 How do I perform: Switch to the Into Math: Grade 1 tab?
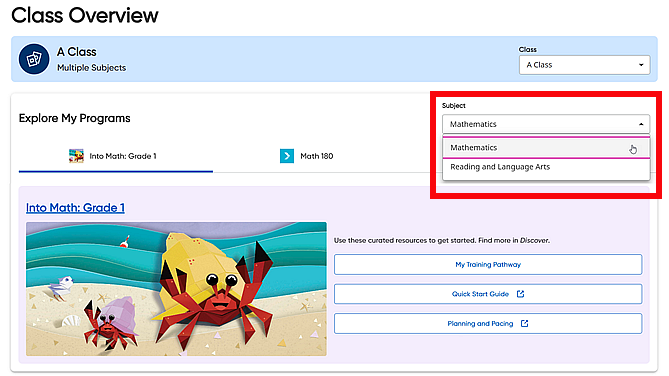click(x=116, y=156)
